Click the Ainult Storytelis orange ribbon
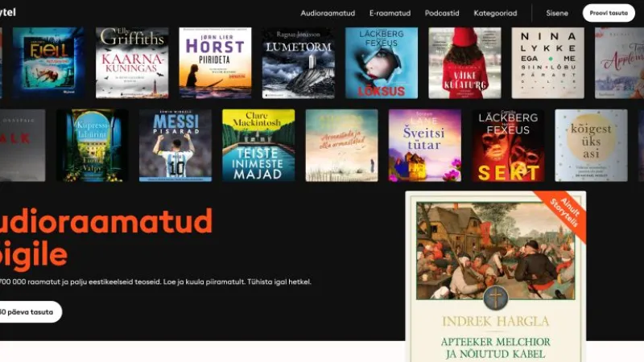644x362 pixels. coord(565,213)
